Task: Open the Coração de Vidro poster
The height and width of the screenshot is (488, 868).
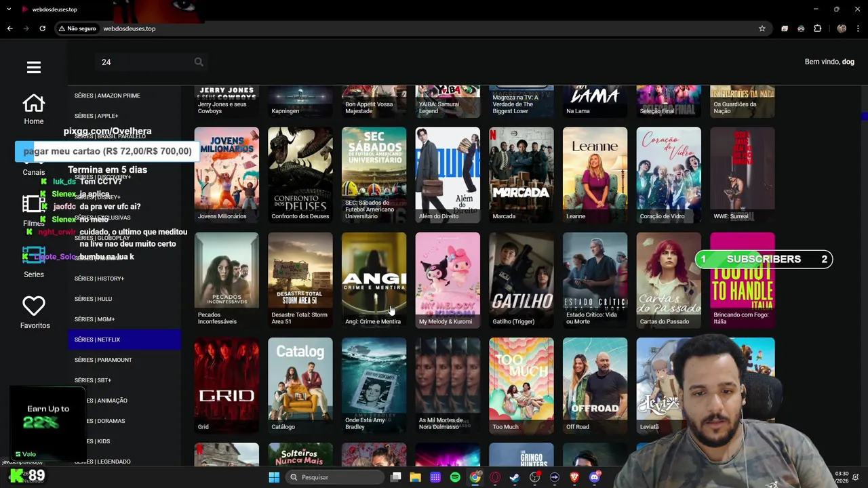Action: click(x=669, y=175)
